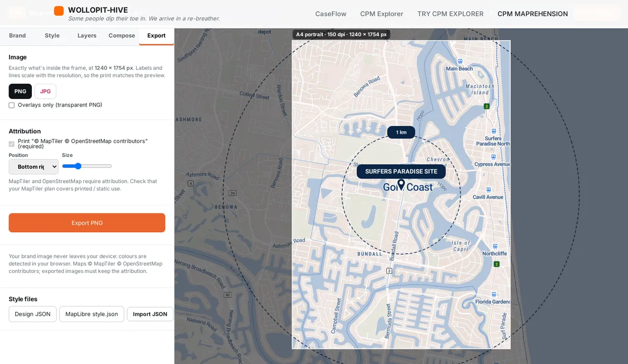Click the BUNDALL suburb label on map

tap(370, 254)
